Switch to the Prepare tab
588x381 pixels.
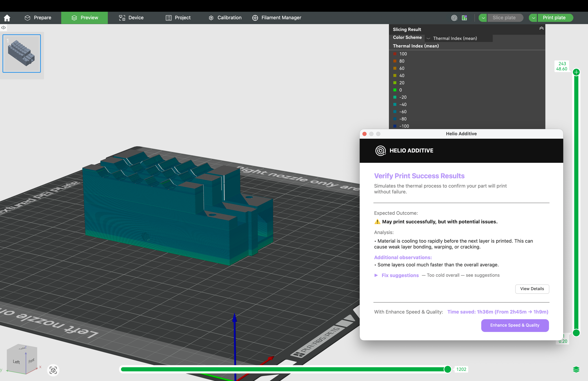[38, 18]
